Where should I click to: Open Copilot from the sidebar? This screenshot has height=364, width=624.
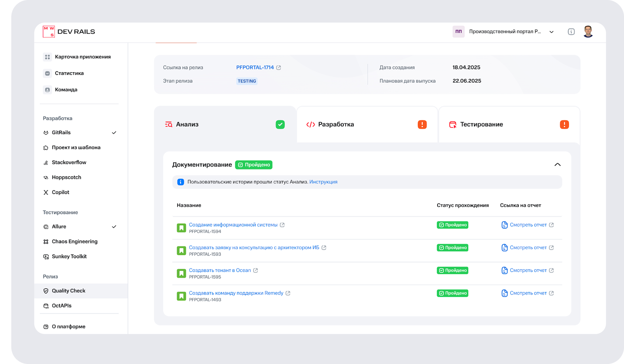60,192
